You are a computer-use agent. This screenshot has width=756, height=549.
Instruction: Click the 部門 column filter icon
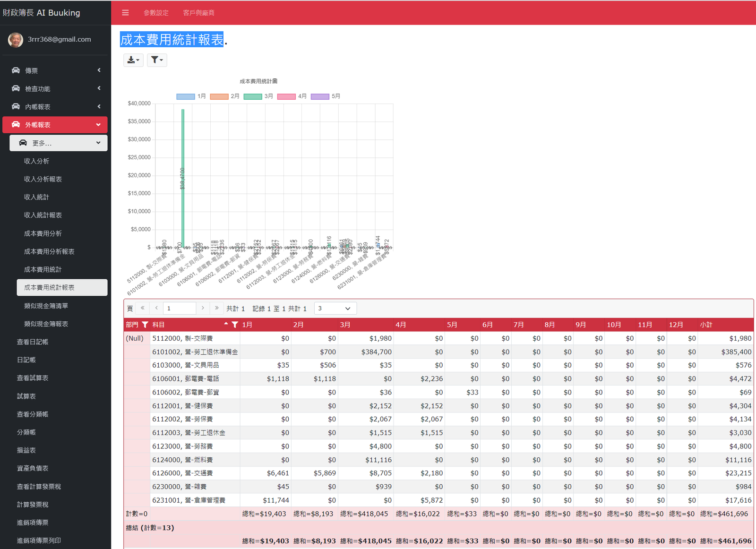[145, 325]
